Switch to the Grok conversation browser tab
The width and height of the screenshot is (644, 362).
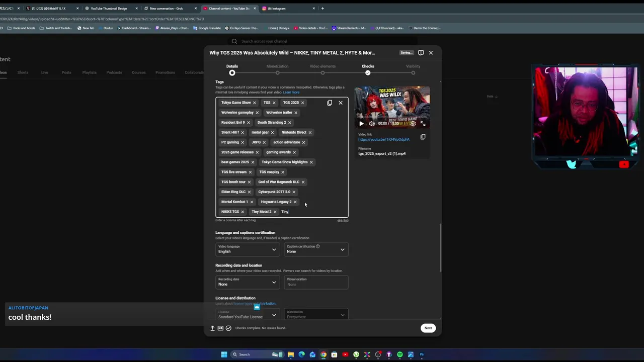(170, 9)
